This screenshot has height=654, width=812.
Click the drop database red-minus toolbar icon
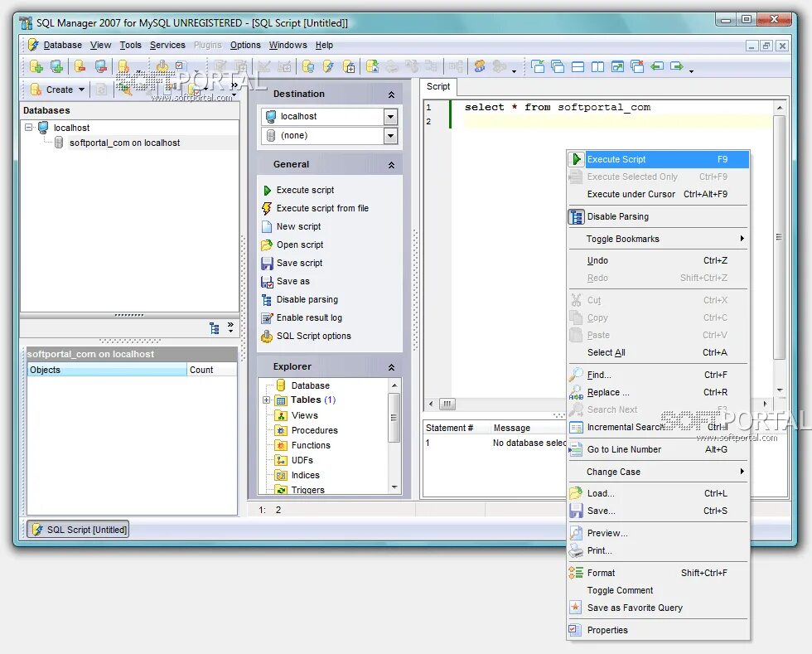80,66
